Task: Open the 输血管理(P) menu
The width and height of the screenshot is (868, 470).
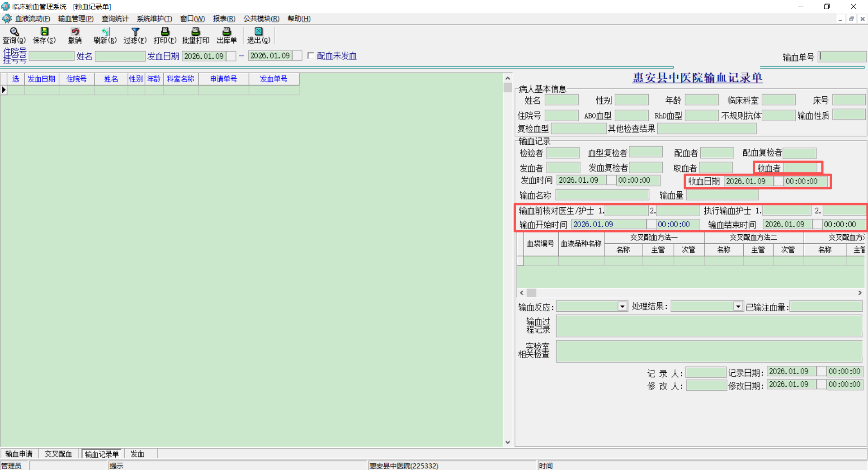Action: point(75,19)
